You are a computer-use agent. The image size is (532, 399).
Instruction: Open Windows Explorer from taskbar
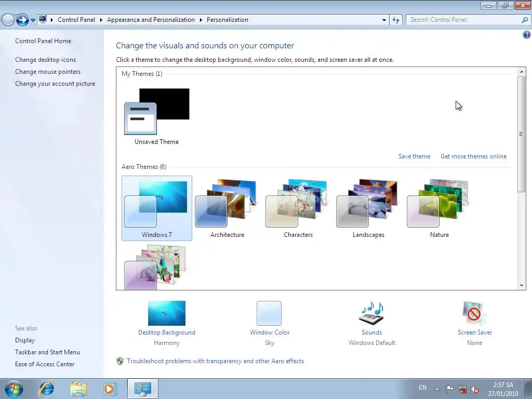(x=78, y=389)
